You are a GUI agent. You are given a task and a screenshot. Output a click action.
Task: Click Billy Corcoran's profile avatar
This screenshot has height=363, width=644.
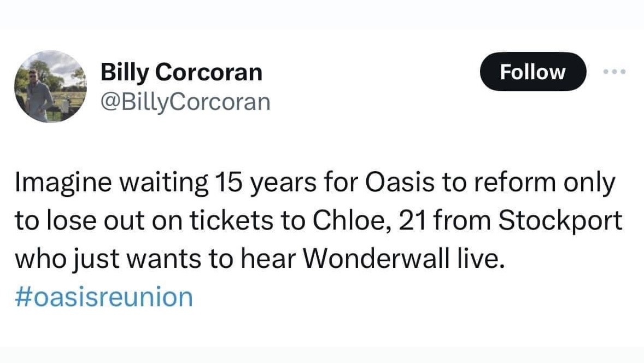click(49, 86)
